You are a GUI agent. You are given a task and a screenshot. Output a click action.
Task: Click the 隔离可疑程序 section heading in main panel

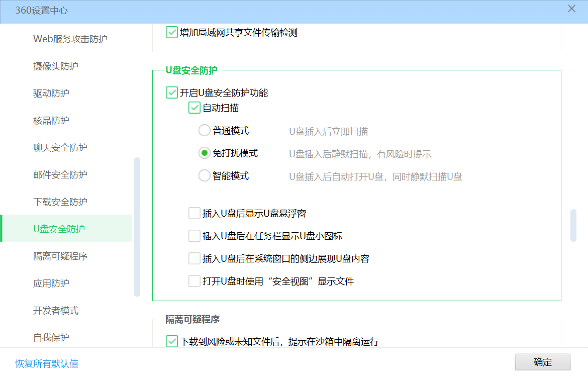pos(192,319)
